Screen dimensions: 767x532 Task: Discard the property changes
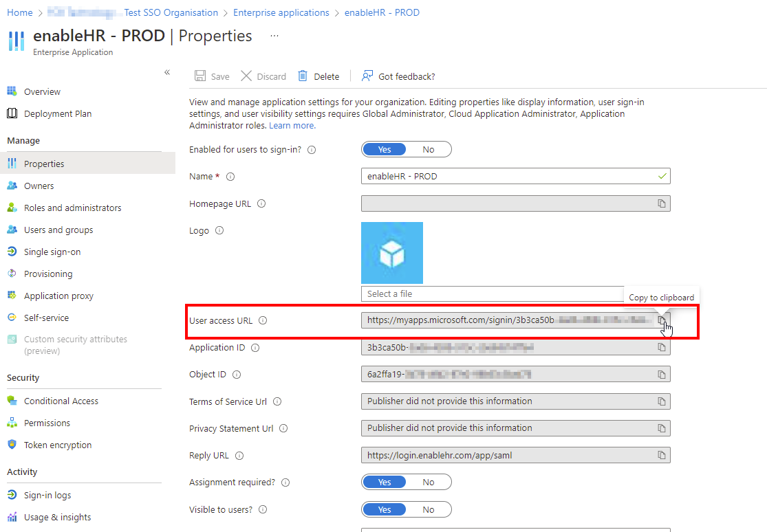coord(263,76)
